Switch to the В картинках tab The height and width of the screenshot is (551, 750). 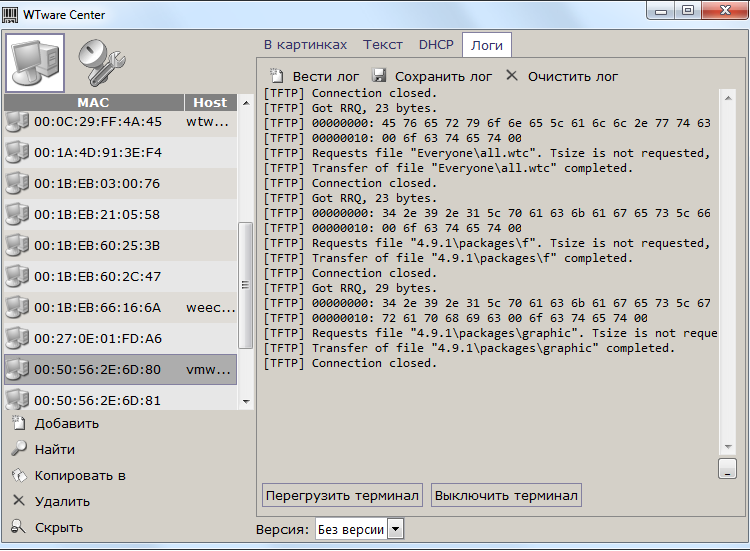coord(305,45)
